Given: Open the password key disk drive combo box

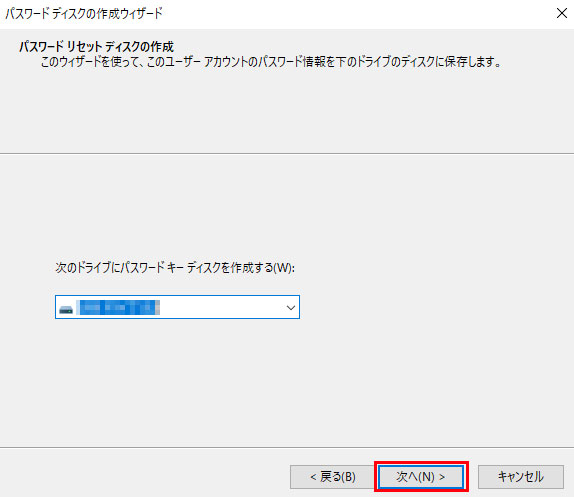Looking at the screenshot, I should point(177,307).
